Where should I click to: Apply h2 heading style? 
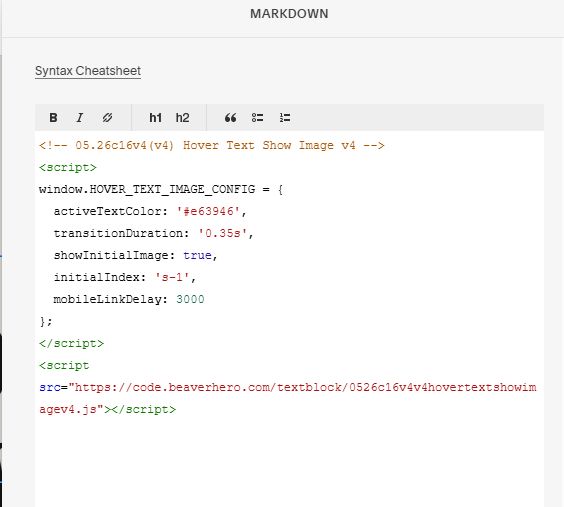pyautogui.click(x=182, y=118)
